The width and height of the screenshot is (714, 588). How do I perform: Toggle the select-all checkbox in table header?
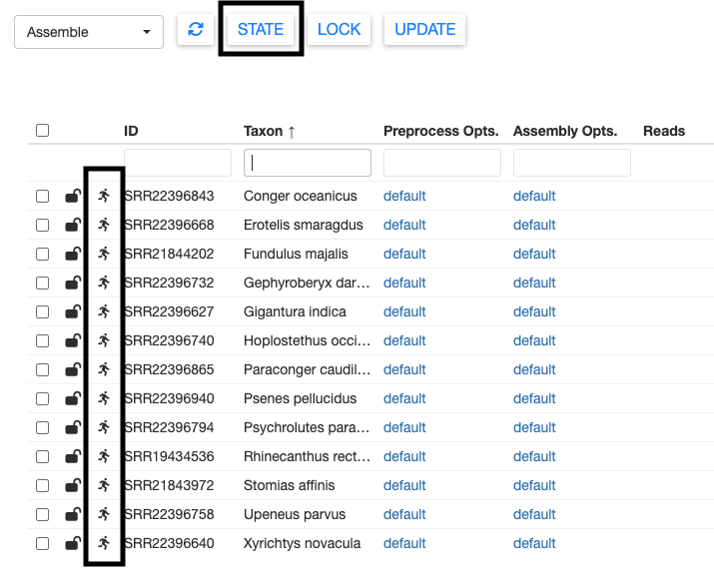pyautogui.click(x=42, y=130)
